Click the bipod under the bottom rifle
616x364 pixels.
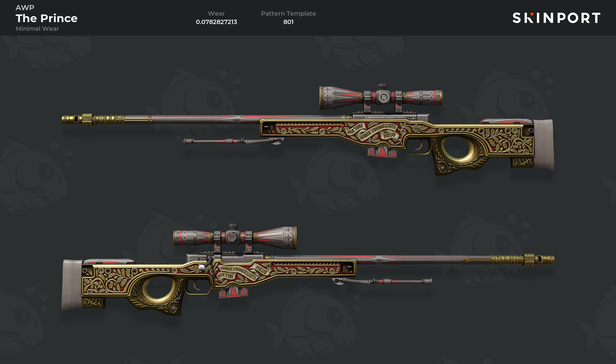[x=382, y=281]
